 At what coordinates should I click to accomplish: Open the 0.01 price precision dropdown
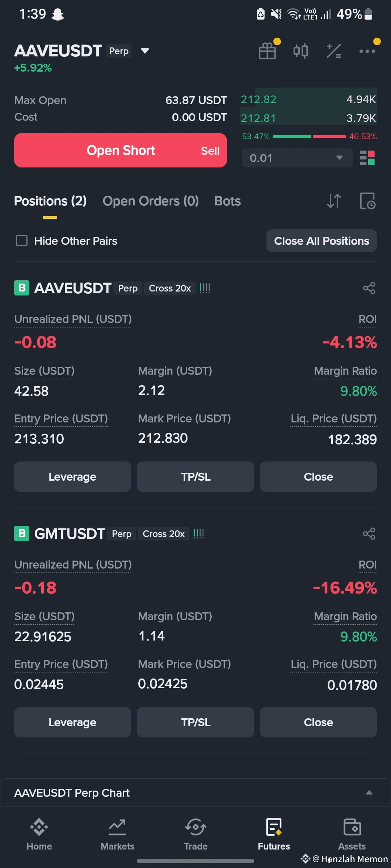(297, 158)
